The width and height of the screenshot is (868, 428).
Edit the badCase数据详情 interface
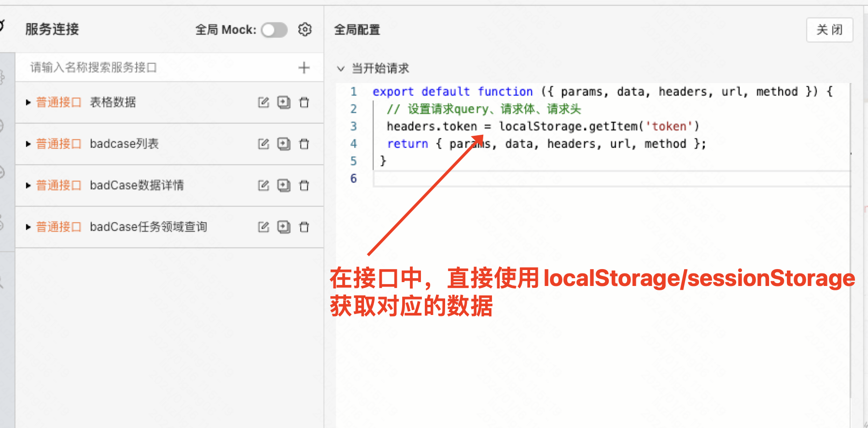tap(263, 185)
